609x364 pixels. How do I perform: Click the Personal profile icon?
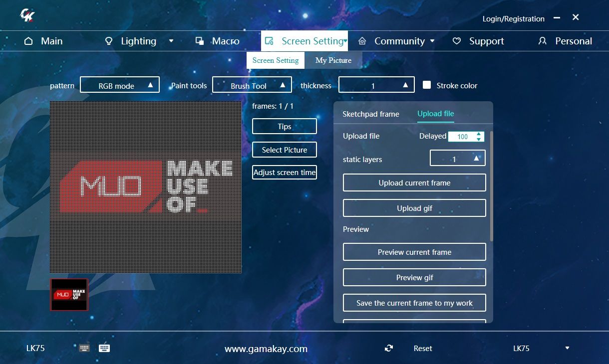(542, 41)
